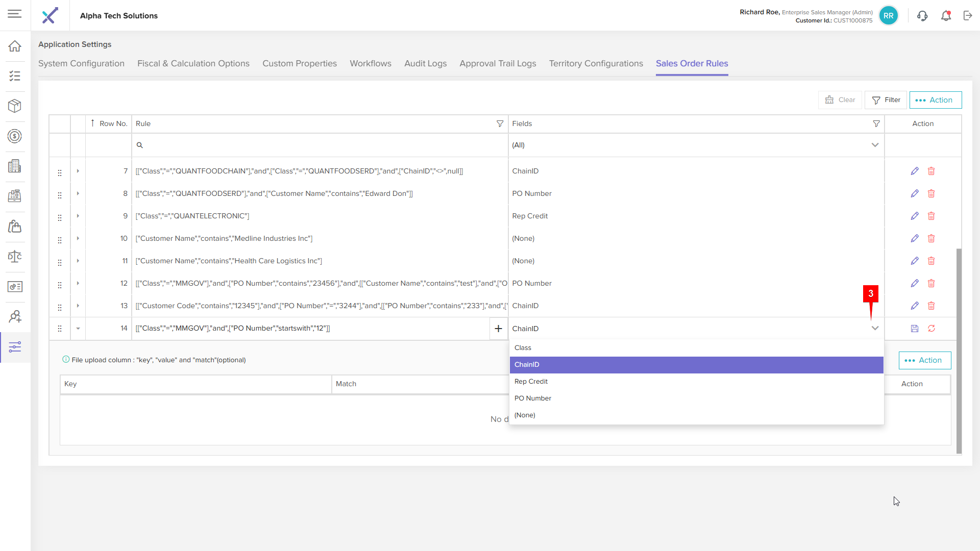Click the reset icon for row 14
Viewport: 980px width, 551px height.
[932, 329]
